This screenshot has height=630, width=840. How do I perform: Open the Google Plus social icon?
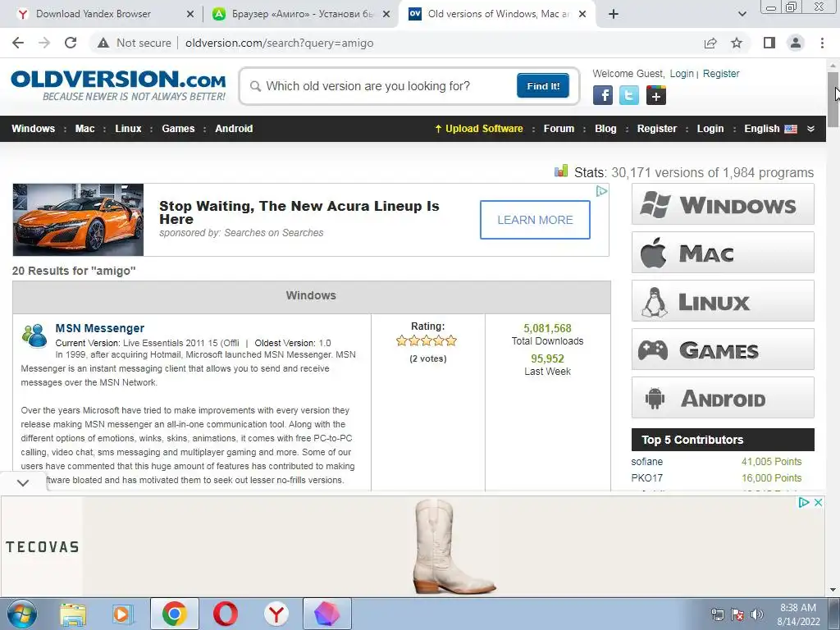[x=656, y=95]
